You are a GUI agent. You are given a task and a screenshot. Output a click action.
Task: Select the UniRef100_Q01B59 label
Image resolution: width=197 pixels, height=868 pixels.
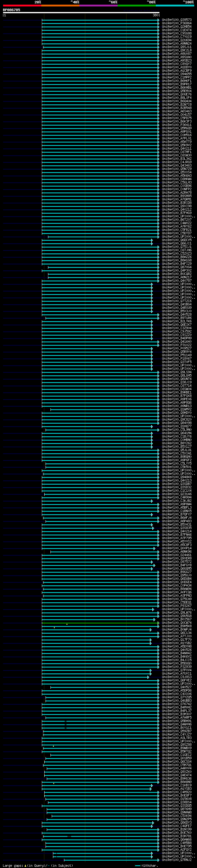click(177, 758)
